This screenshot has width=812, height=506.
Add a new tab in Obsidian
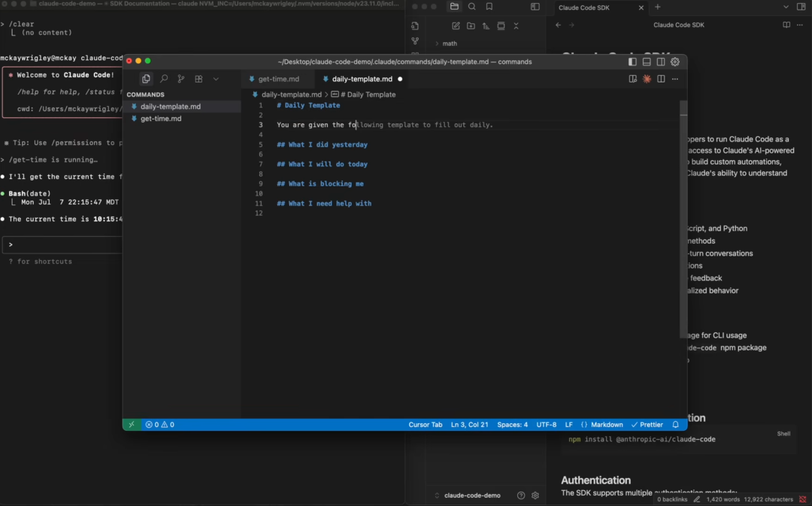pyautogui.click(x=658, y=8)
